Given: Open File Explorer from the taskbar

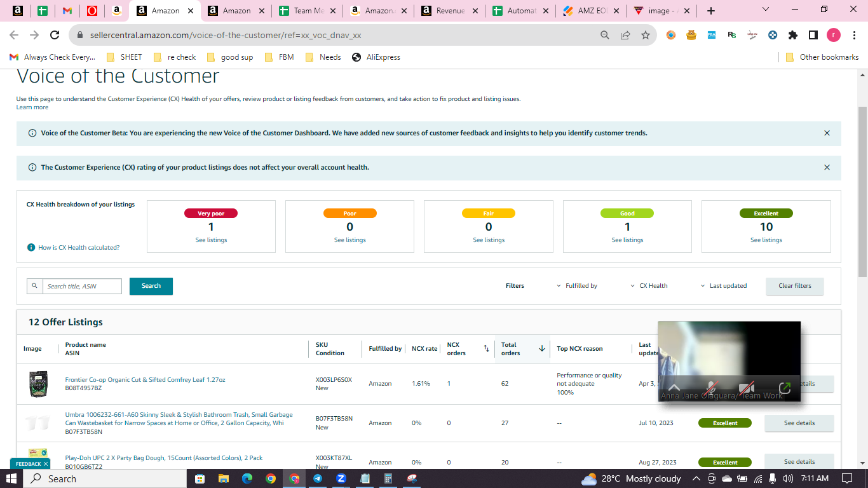Looking at the screenshot, I should tap(223, 478).
